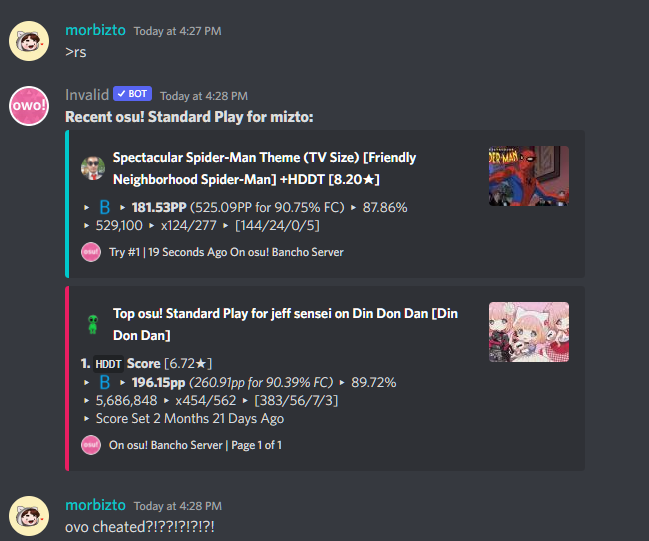Image resolution: width=649 pixels, height=541 pixels.
Task: Click morbizto's avatar on the >rs message
Action: [x=29, y=41]
